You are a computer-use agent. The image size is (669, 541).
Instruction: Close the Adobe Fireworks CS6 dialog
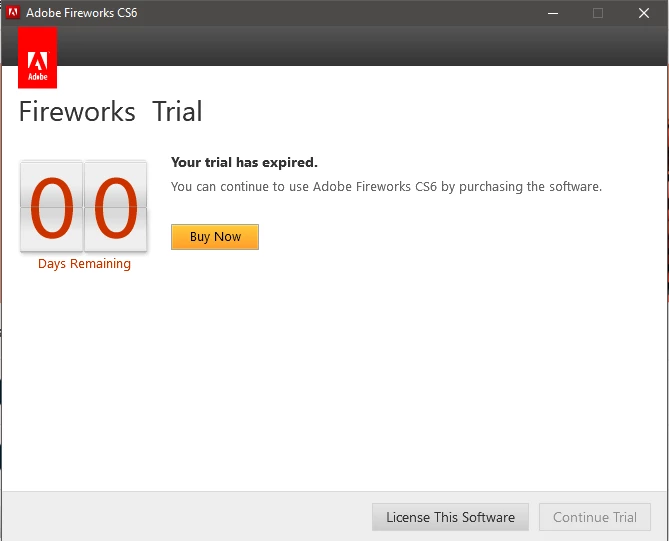click(644, 13)
